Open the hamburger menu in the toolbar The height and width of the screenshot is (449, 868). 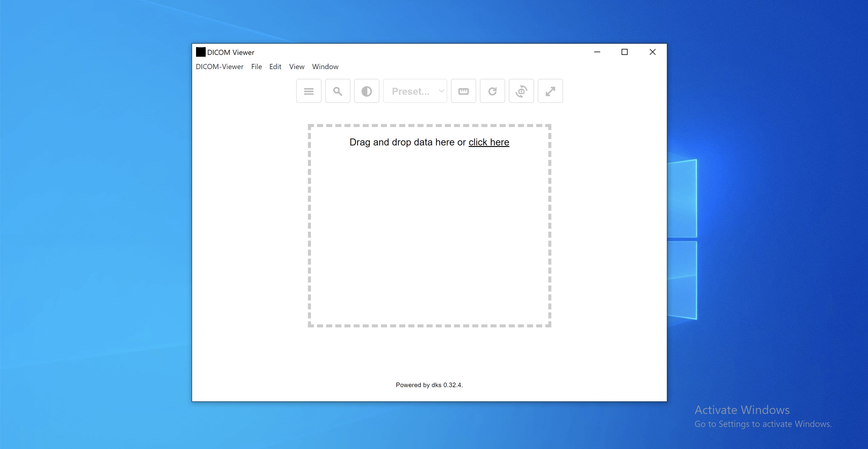309,91
